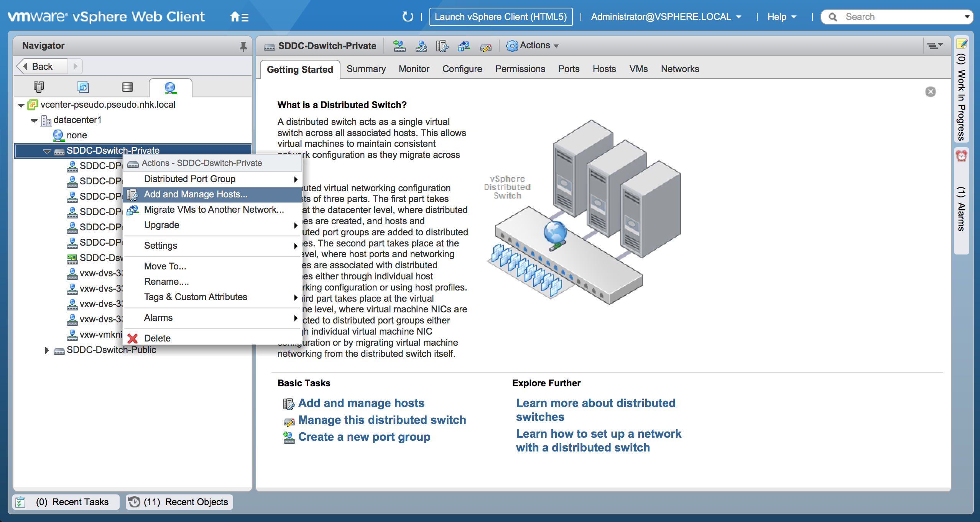
Task: Open the Work In Progress side panel
Action: click(961, 89)
